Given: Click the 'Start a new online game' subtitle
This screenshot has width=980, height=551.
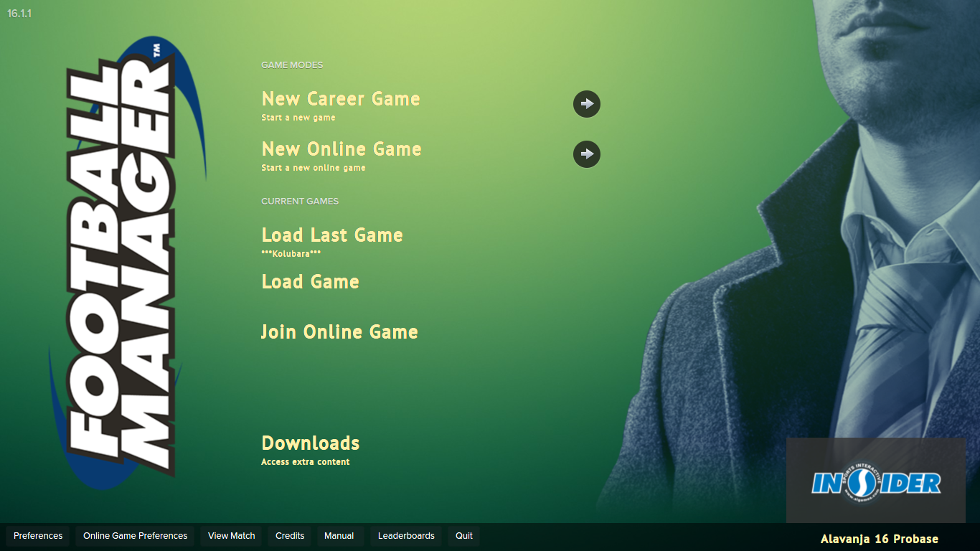Looking at the screenshot, I should click(314, 168).
